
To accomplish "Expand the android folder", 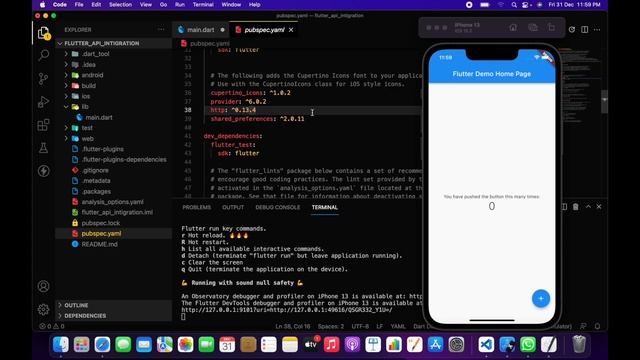I will pos(66,75).
